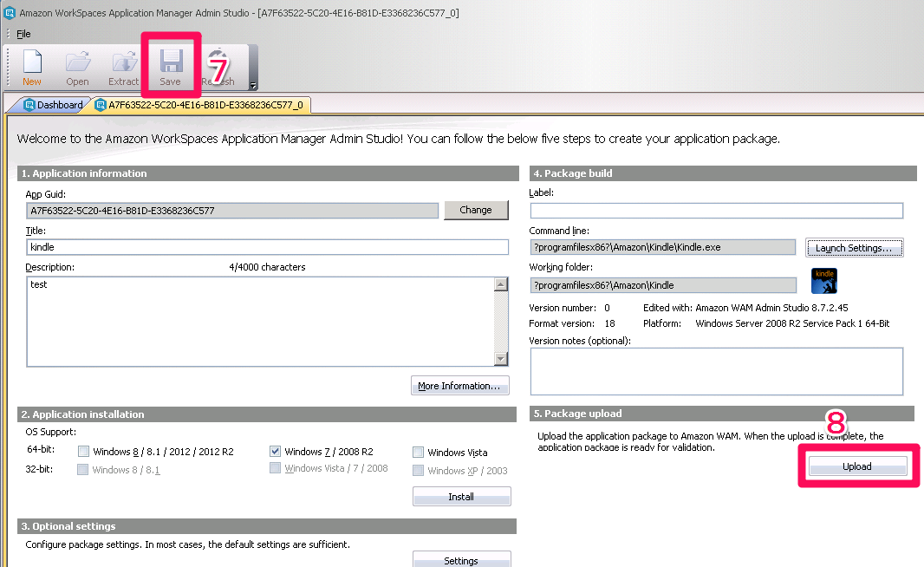This screenshot has height=567, width=924.
Task: Click inside the Version notes text box
Action: click(717, 371)
